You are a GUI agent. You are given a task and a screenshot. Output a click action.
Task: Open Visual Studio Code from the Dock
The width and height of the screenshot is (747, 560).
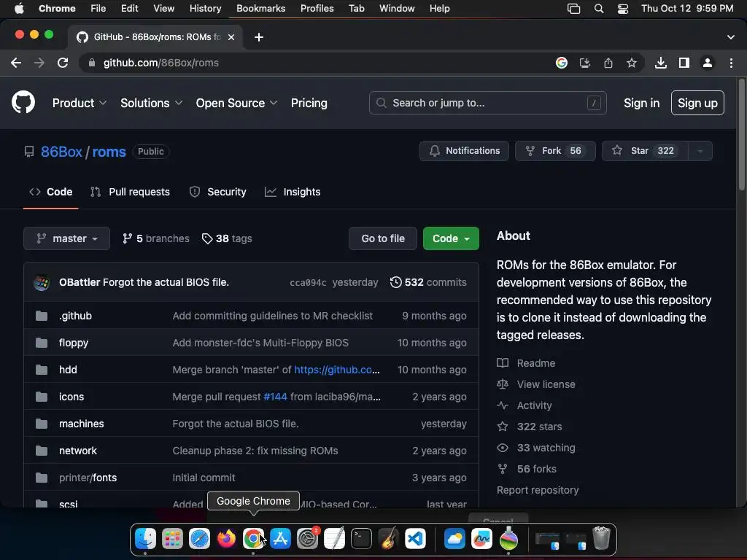pyautogui.click(x=415, y=539)
